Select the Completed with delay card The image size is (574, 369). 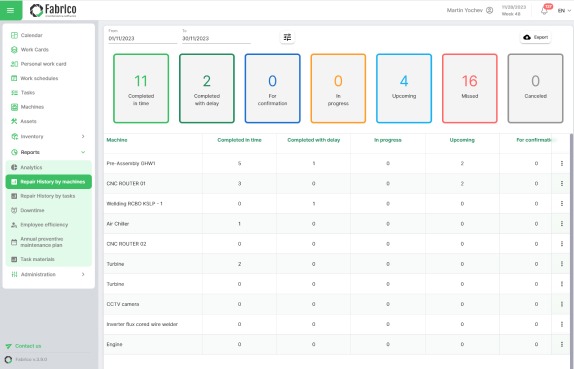click(207, 88)
